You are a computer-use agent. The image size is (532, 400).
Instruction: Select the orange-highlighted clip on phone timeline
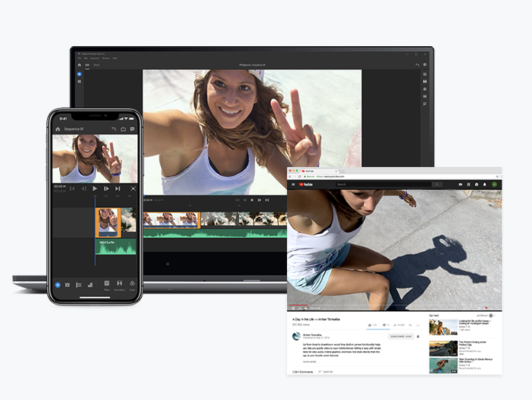pos(108,222)
